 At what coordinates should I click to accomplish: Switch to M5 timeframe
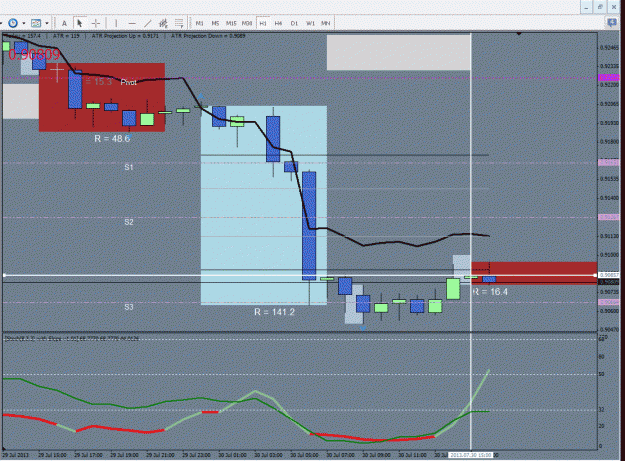click(215, 24)
